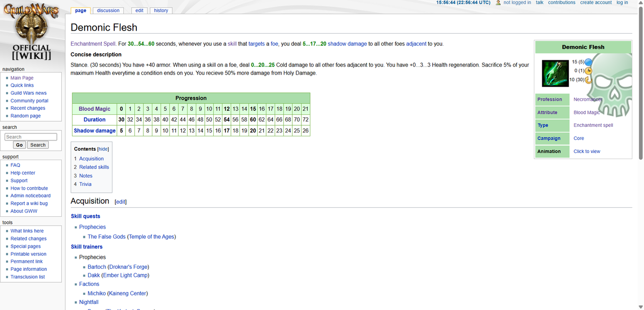Click create account link
644x310 pixels.
(596, 3)
